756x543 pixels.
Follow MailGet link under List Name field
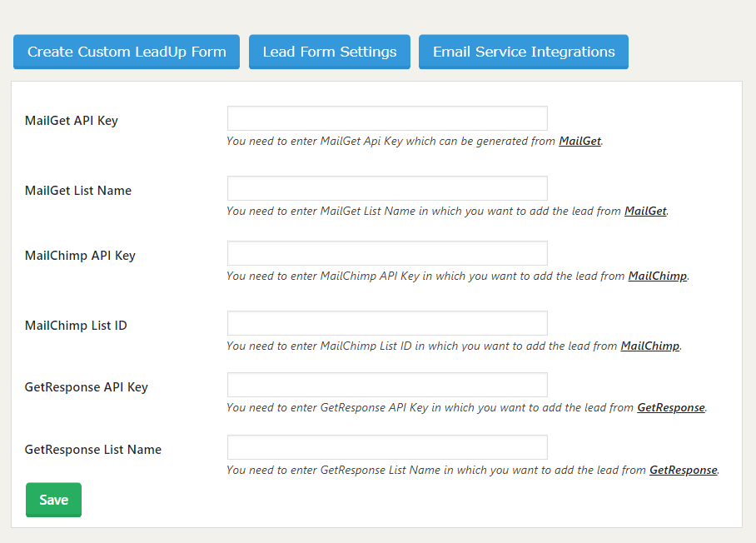click(645, 211)
